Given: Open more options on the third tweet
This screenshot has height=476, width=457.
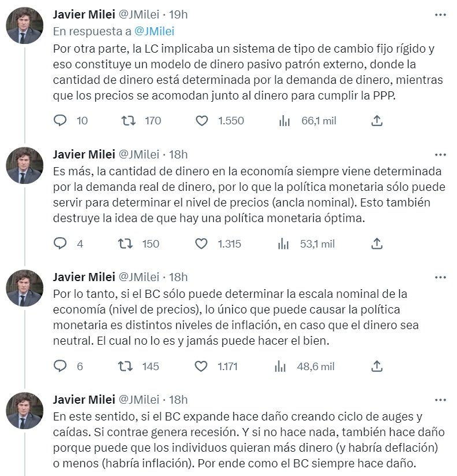Looking at the screenshot, I should (x=440, y=277).
